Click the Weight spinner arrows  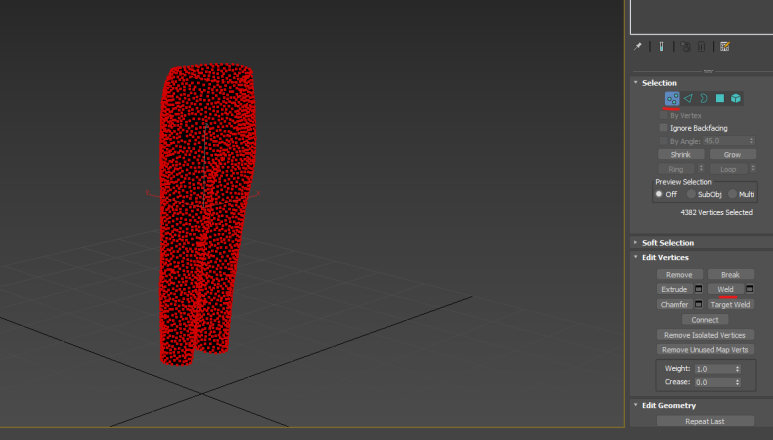738,369
